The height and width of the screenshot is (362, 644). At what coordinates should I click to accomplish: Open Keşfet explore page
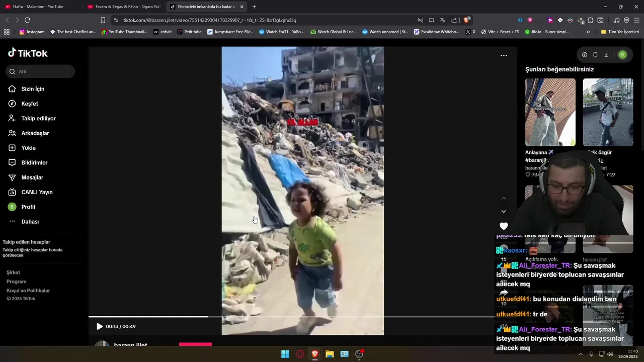pos(23,104)
